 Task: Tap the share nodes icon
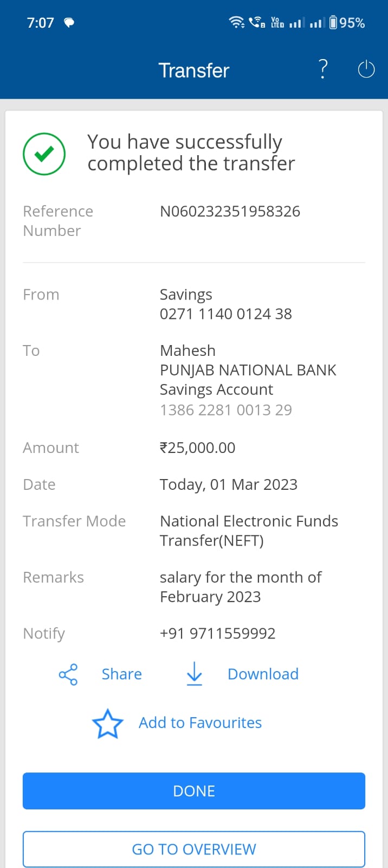point(68,674)
